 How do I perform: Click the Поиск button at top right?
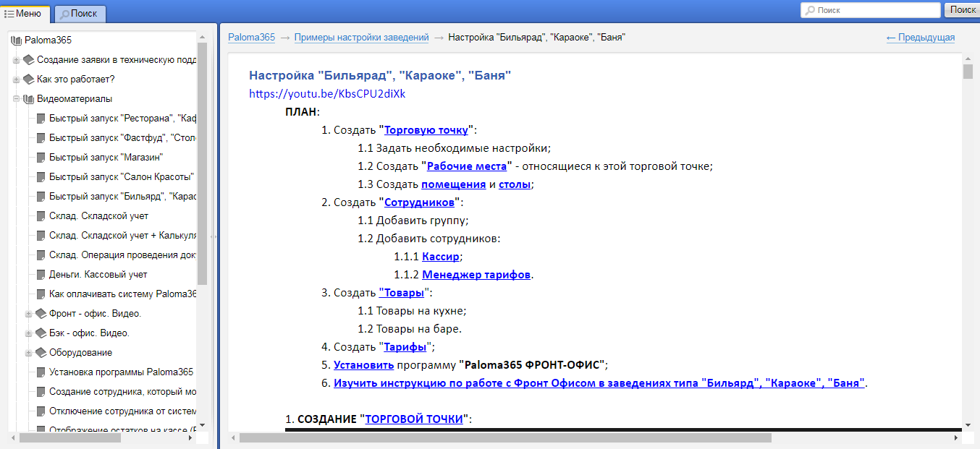click(x=962, y=10)
